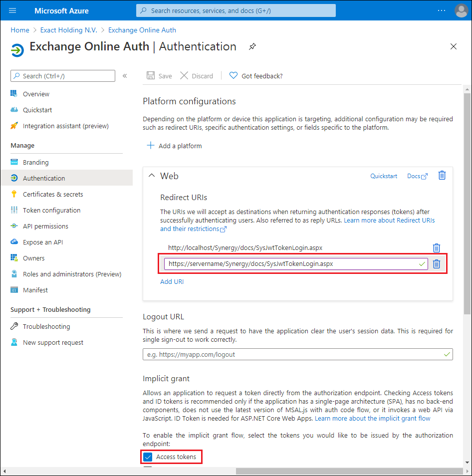Image resolution: width=472 pixels, height=476 pixels.
Task: Click the API permissions icon
Action: coord(14,226)
